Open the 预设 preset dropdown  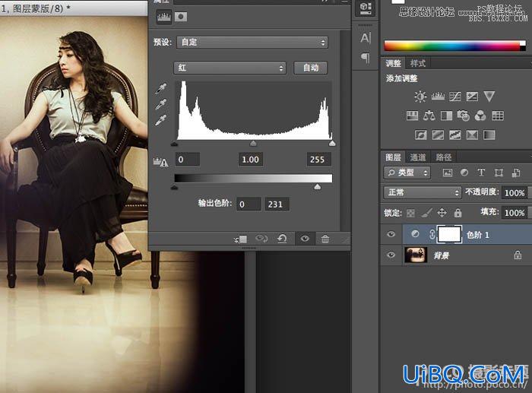[252, 43]
